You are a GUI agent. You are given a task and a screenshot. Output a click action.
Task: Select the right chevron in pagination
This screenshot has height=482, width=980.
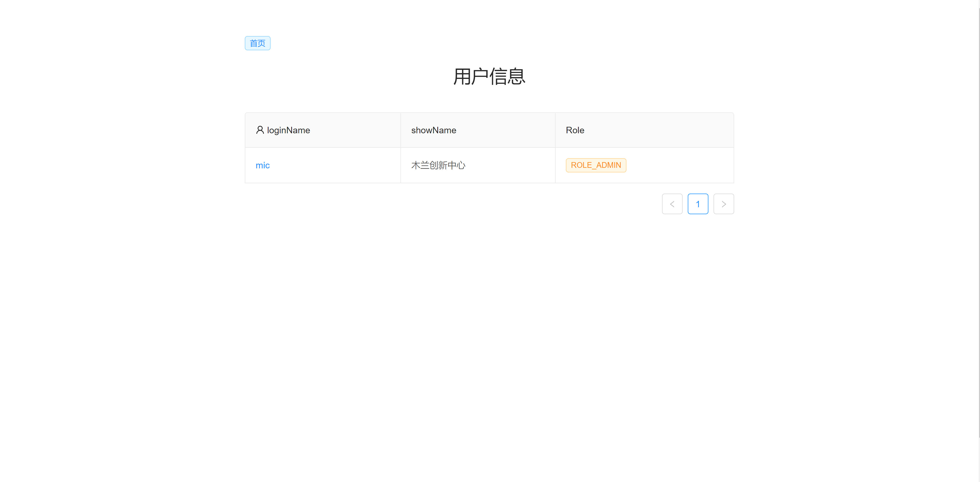click(724, 204)
